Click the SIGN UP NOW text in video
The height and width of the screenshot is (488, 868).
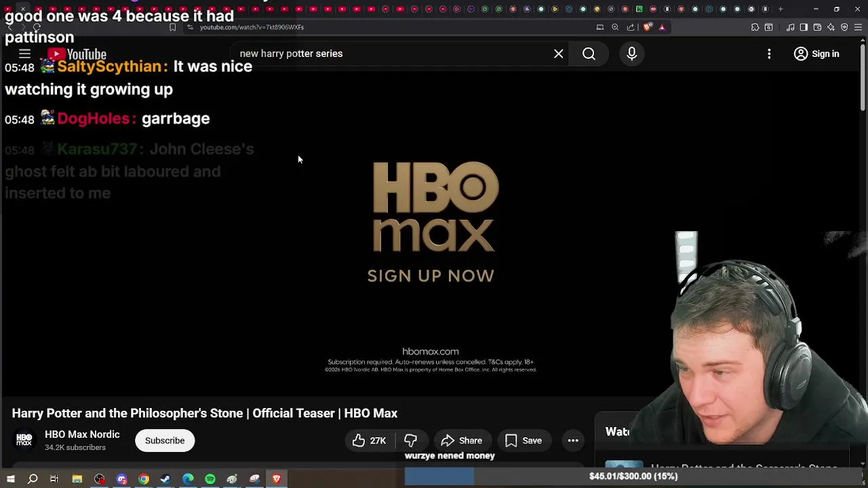[x=431, y=276]
